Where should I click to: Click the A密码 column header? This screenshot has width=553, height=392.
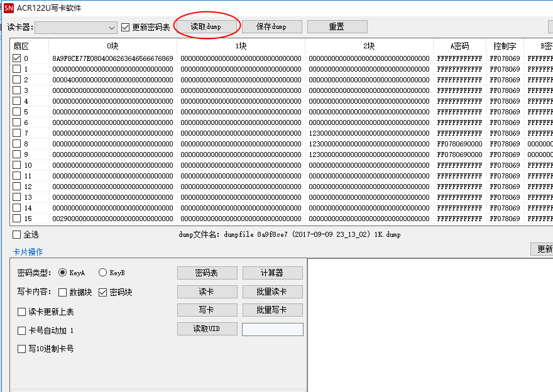tap(459, 46)
